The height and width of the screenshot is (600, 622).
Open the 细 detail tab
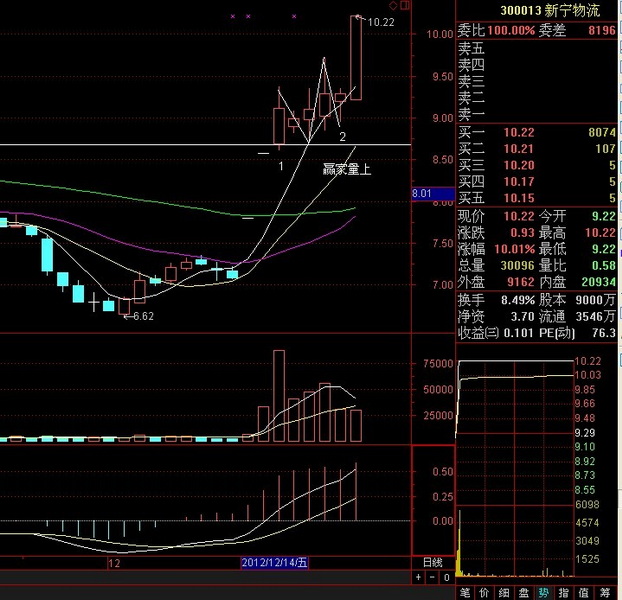503,591
